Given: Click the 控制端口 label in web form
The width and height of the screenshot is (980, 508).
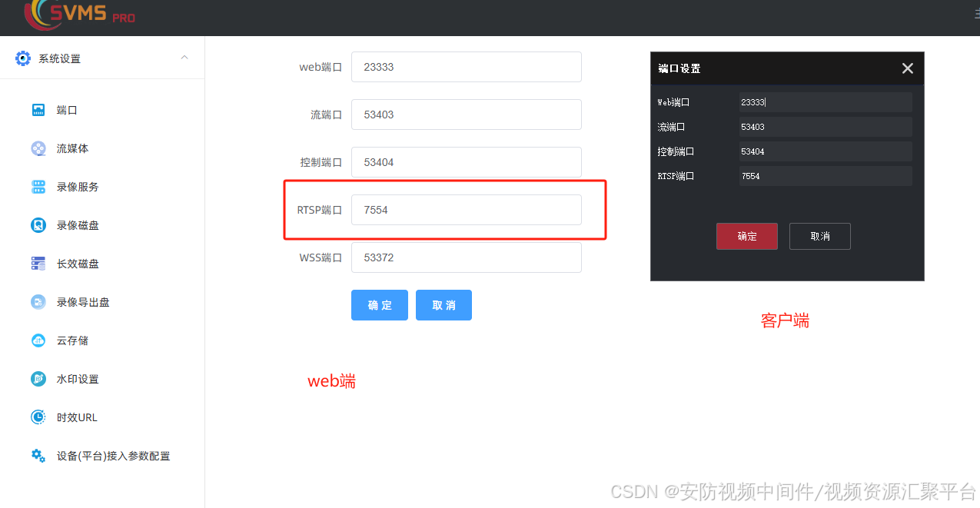Looking at the screenshot, I should (x=321, y=162).
